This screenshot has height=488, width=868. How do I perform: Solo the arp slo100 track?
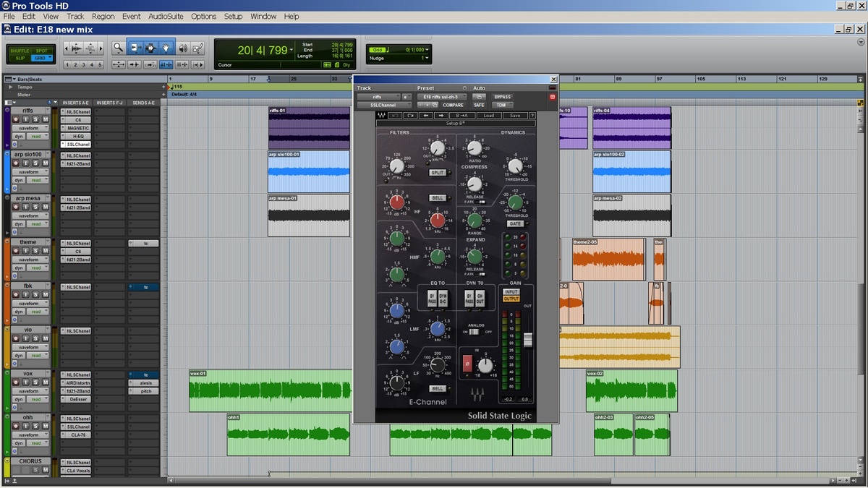click(x=35, y=163)
